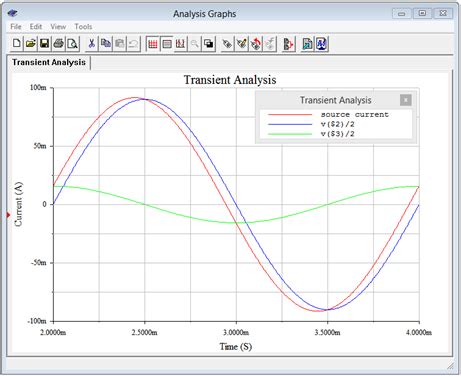The width and height of the screenshot is (461, 377).
Task: Open a file with the folder icon
Action: pyautogui.click(x=31, y=44)
